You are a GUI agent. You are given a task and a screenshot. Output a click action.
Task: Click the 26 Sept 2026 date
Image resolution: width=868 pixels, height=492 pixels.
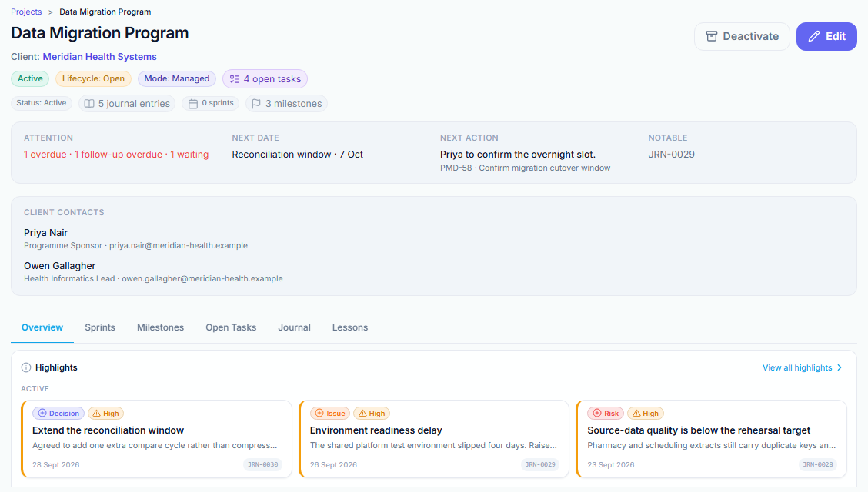point(333,465)
